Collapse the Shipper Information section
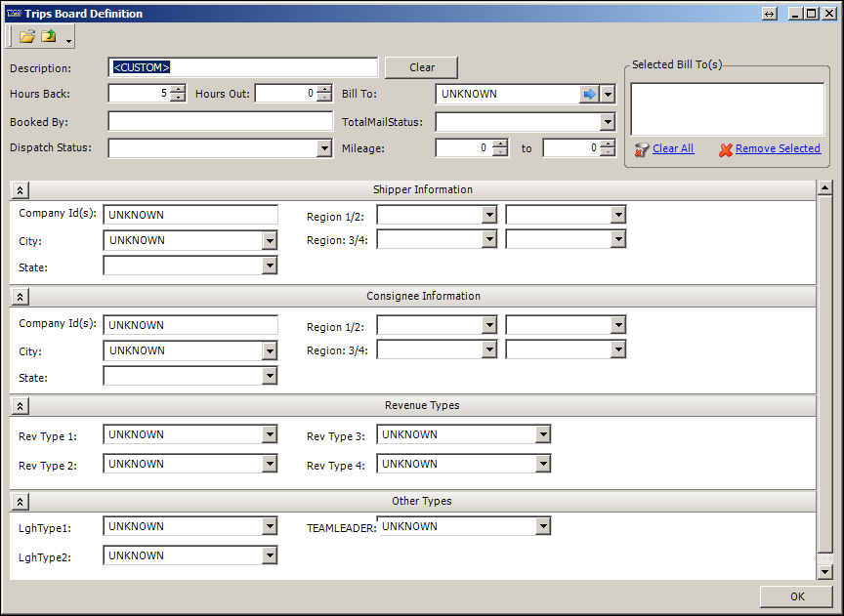Screen dimensions: 844x616 click(x=21, y=190)
